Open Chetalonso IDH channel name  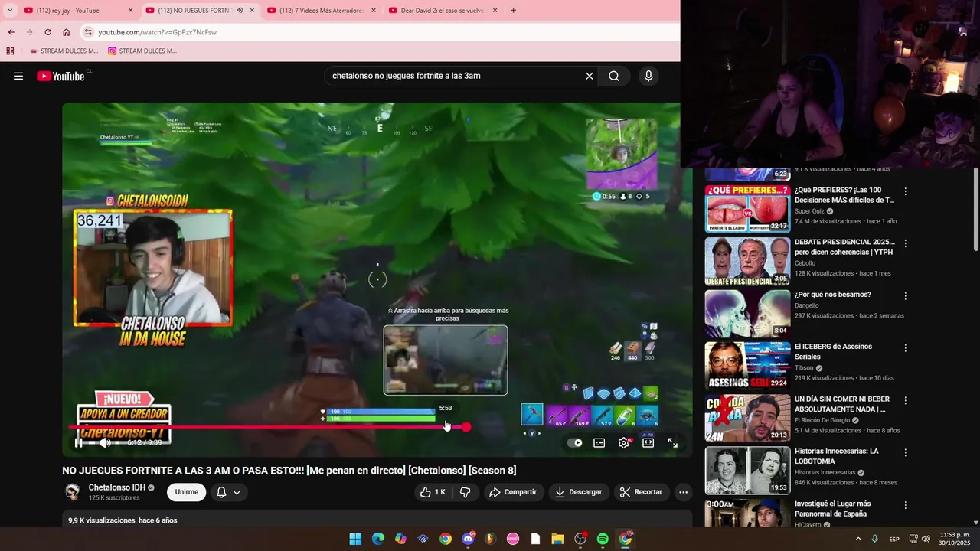(116, 487)
